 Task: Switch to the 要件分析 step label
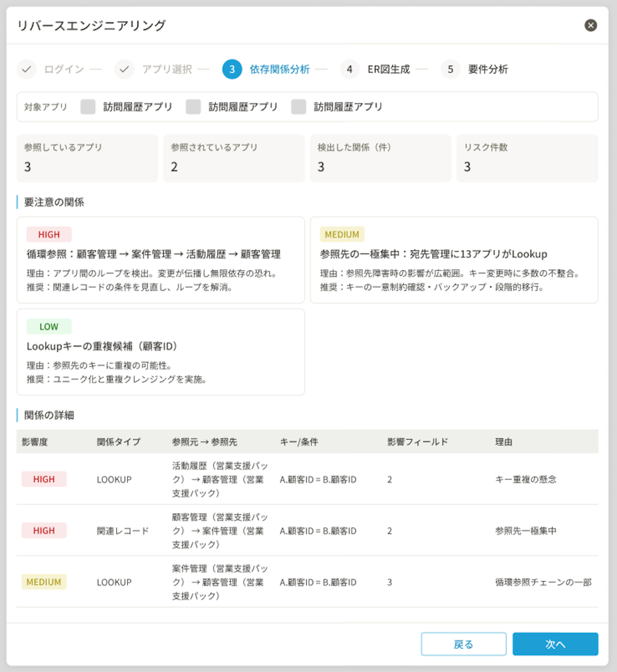click(x=487, y=69)
